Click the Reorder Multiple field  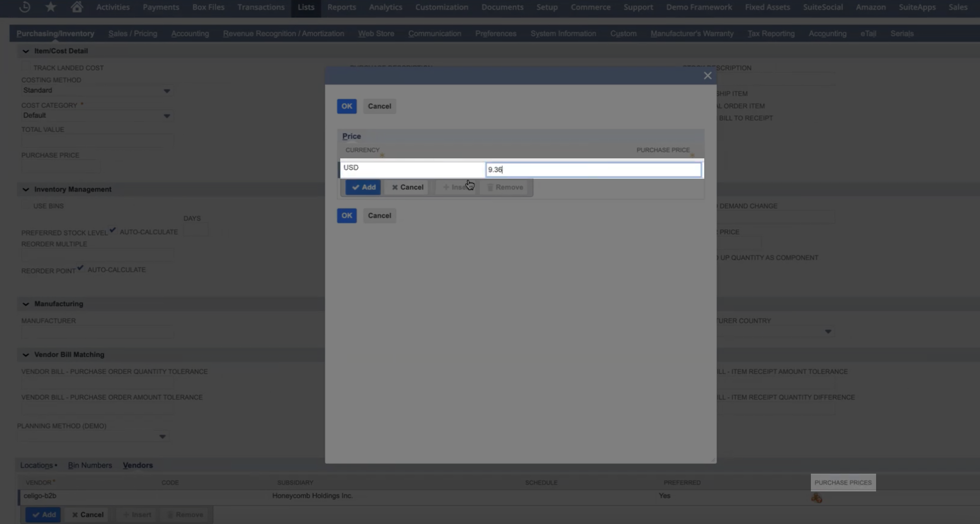click(x=97, y=255)
